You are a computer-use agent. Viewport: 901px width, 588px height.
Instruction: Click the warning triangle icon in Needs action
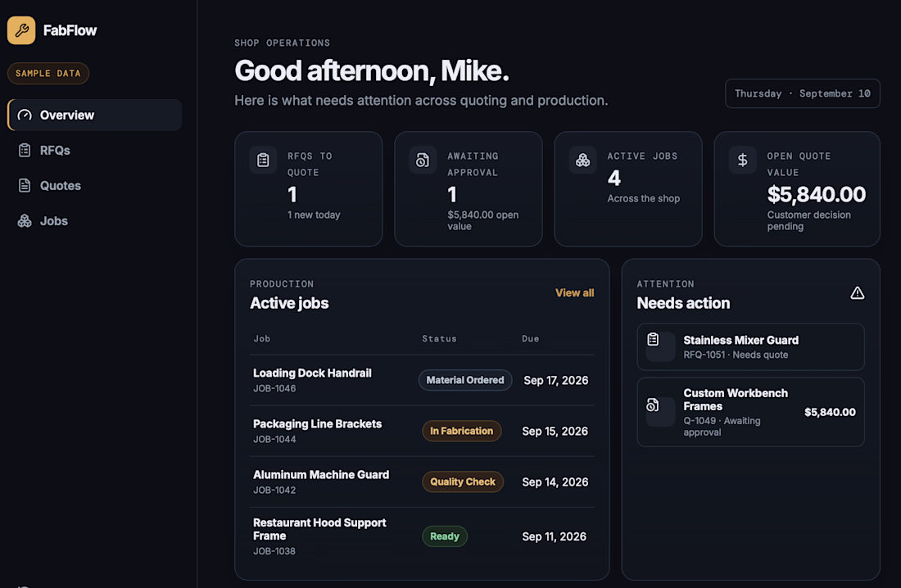[x=858, y=293]
